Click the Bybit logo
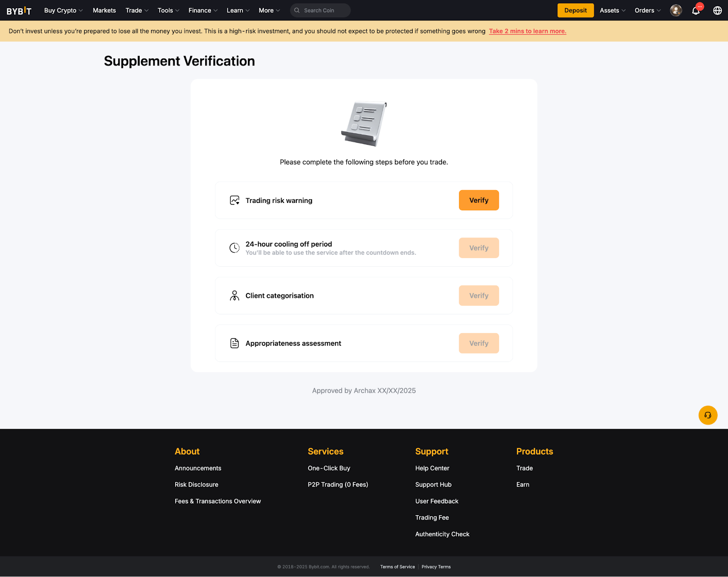 [x=19, y=10]
